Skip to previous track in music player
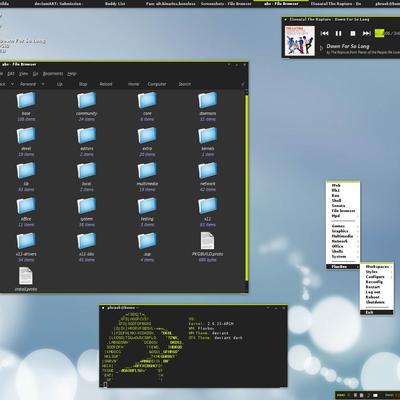400x400 pixels. [324, 33]
